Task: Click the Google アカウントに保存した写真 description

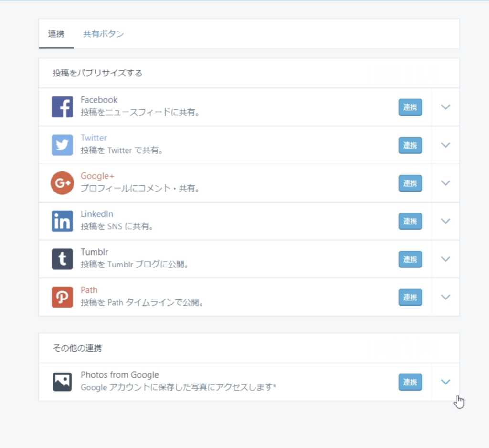Action: [x=178, y=387]
